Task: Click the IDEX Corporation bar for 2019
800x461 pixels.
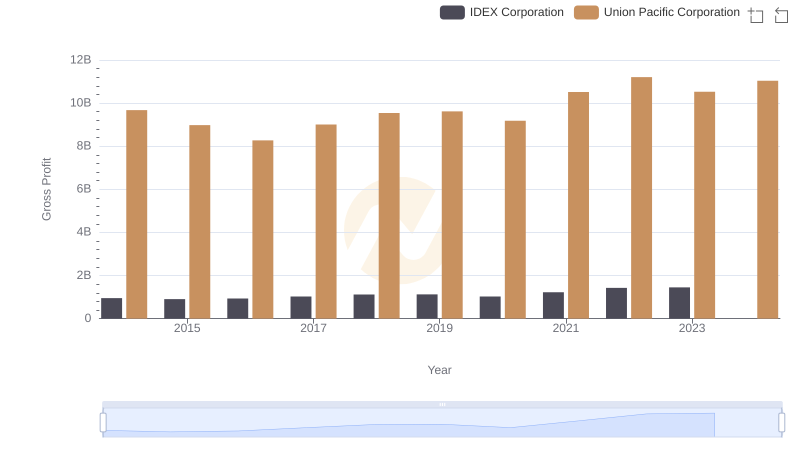Action: coord(427,306)
